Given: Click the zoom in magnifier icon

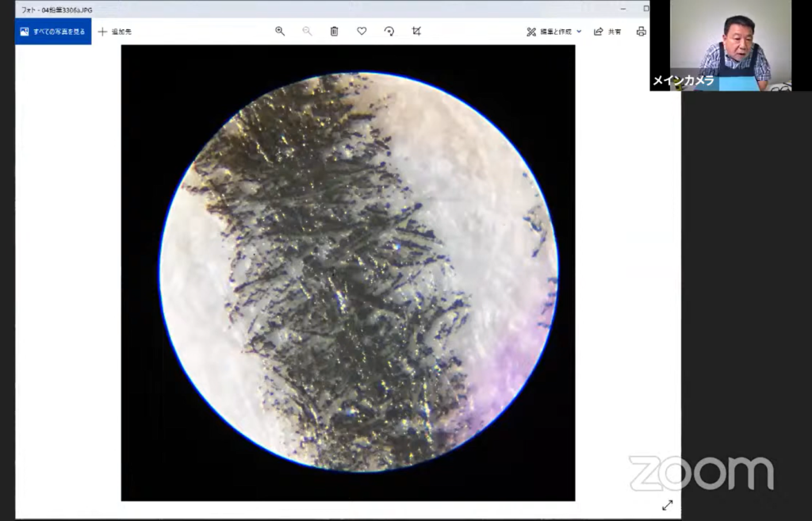Looking at the screenshot, I should [280, 31].
